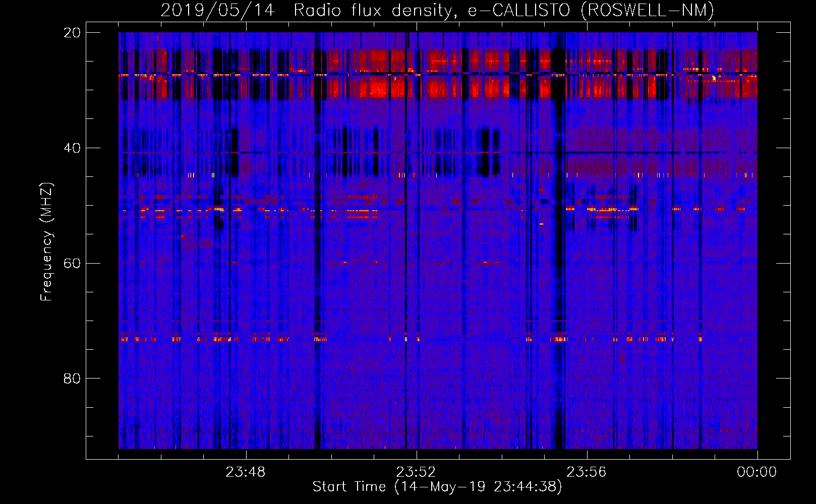816x504 pixels.
Task: Click the plot title 'Radio flux density, e-CALLISTO (ROSWELL-NM)'
Action: (x=504, y=10)
